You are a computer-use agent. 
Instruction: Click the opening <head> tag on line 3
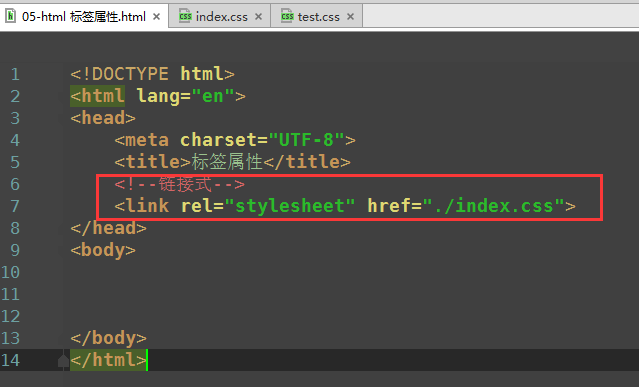pyautogui.click(x=103, y=118)
